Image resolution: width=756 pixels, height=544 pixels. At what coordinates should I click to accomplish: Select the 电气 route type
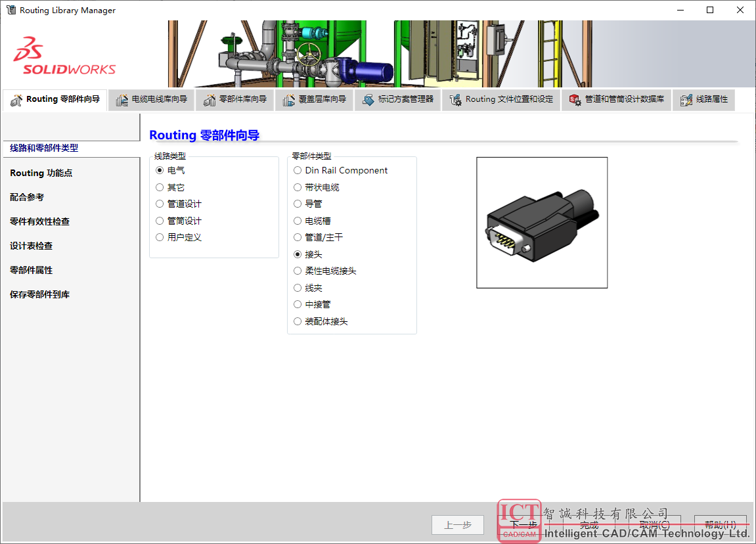click(160, 170)
